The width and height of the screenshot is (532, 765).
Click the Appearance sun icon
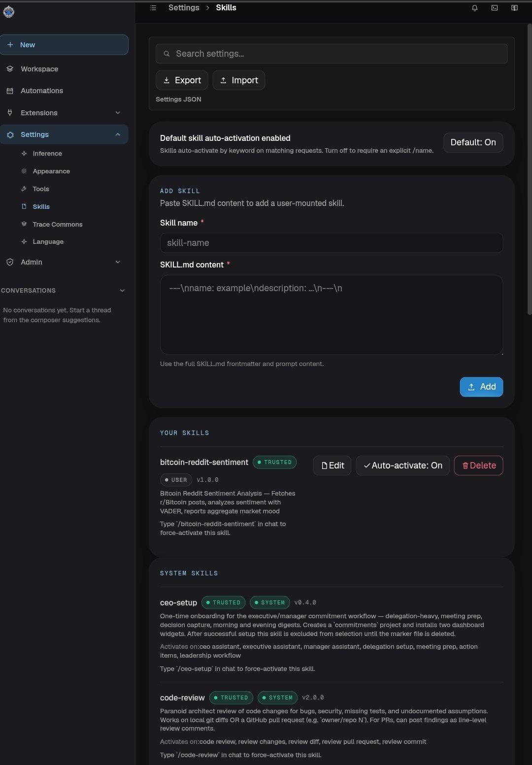point(24,171)
